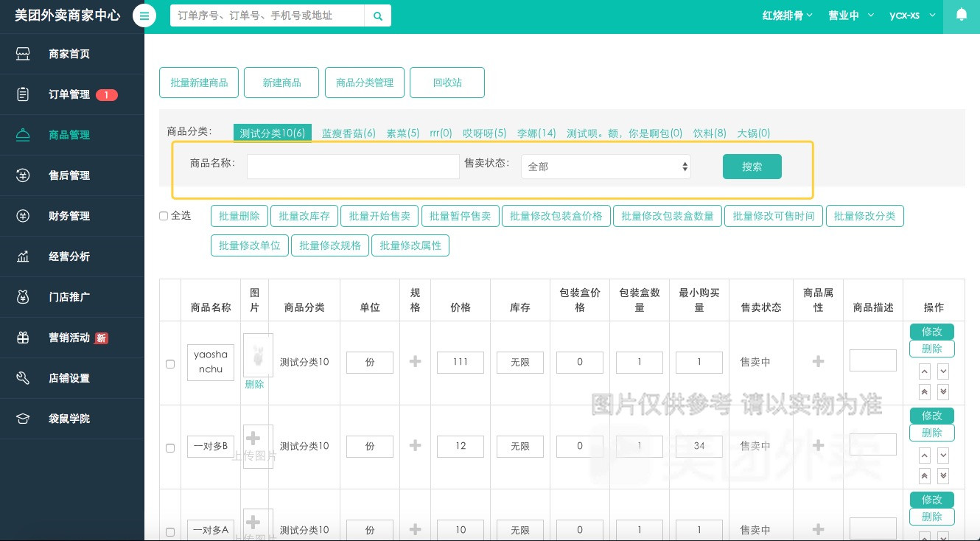Viewport: 980px width, 541px height.
Task: Click 删除 button for 一对多B row
Action: click(932, 433)
